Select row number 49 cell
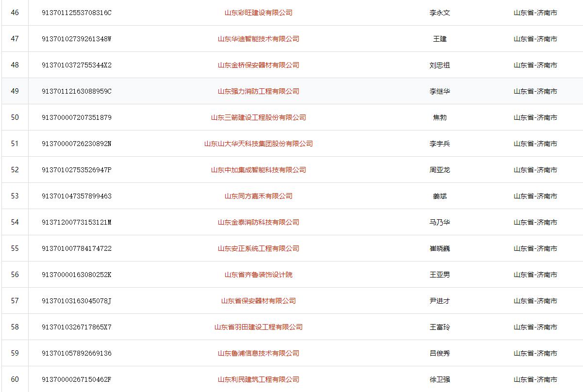This screenshot has height=392, width=583. (15, 91)
